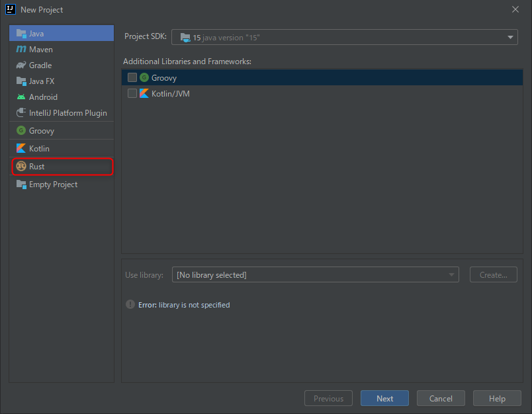Viewport: 532px width, 414px height.
Task: Click the green Android robot icon
Action: [x=21, y=97]
